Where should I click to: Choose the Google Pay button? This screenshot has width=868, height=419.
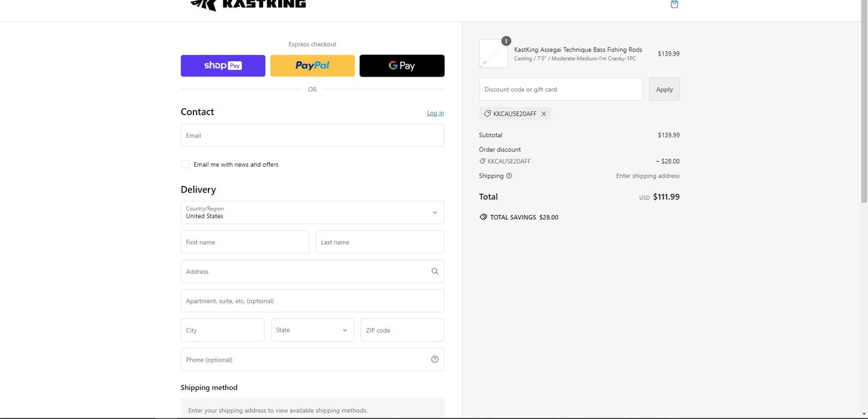(x=402, y=66)
